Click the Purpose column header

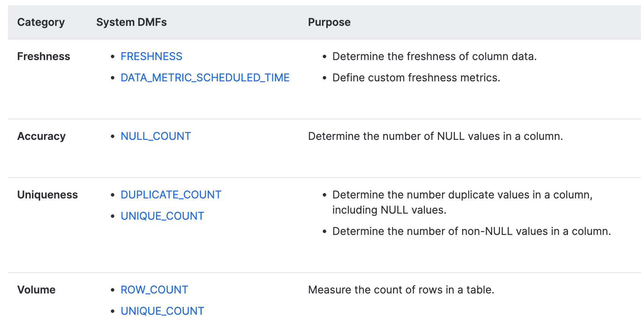[x=329, y=22]
